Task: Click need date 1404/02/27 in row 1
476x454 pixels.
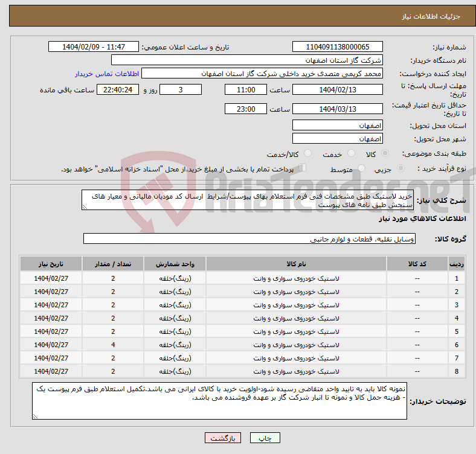Action: pyautogui.click(x=51, y=278)
